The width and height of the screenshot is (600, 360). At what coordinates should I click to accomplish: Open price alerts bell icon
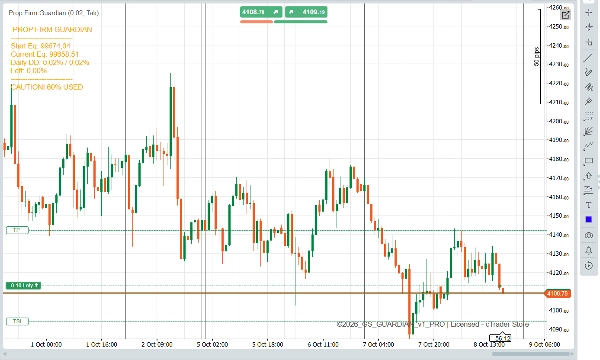tap(589, 250)
